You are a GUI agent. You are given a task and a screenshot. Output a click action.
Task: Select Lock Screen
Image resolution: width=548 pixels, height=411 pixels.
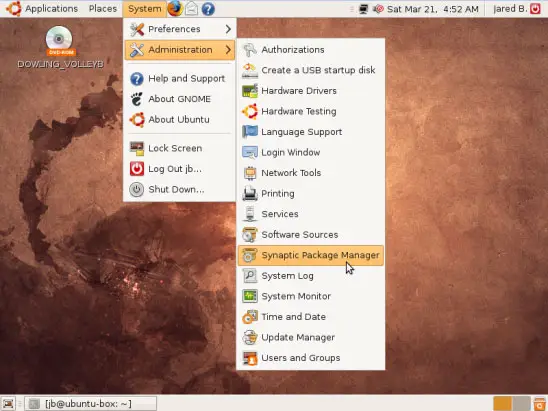[180, 148]
